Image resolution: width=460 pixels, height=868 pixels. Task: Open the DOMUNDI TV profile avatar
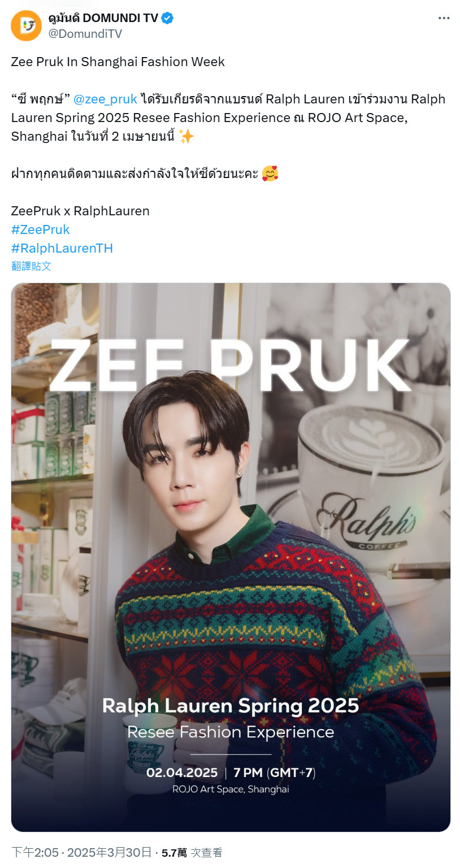[x=26, y=26]
